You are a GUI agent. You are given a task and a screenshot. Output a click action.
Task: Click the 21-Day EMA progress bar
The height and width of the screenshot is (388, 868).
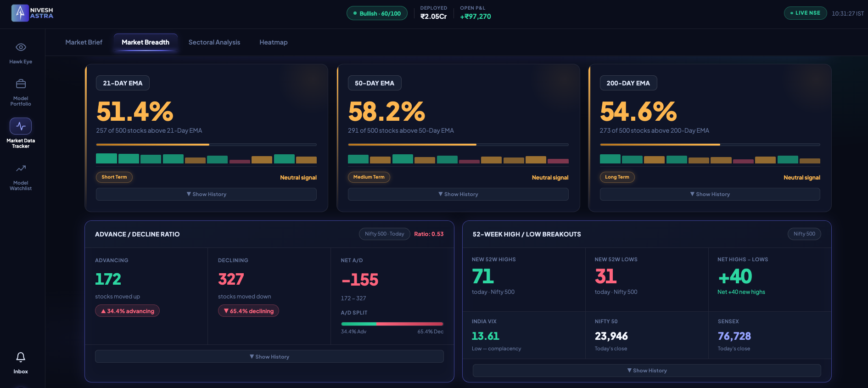(x=206, y=145)
